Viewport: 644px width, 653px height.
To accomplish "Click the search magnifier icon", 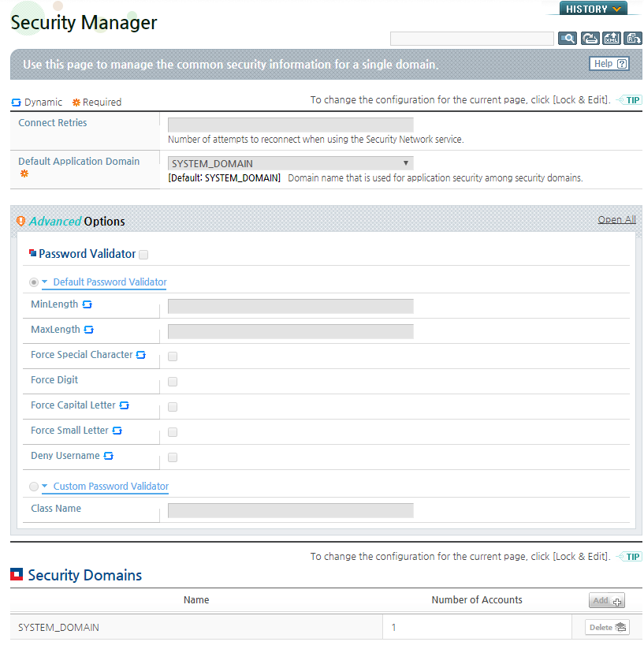I will (567, 39).
